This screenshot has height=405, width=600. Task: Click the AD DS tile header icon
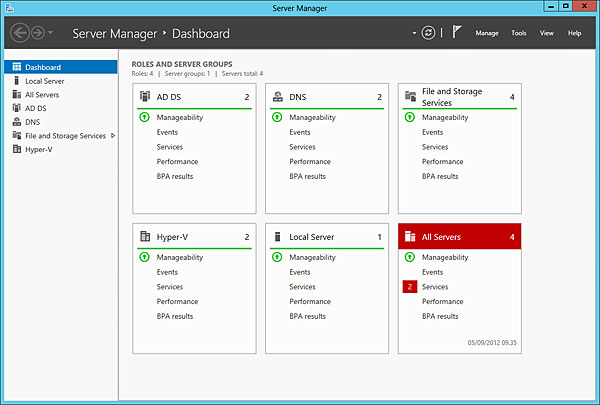(x=145, y=96)
